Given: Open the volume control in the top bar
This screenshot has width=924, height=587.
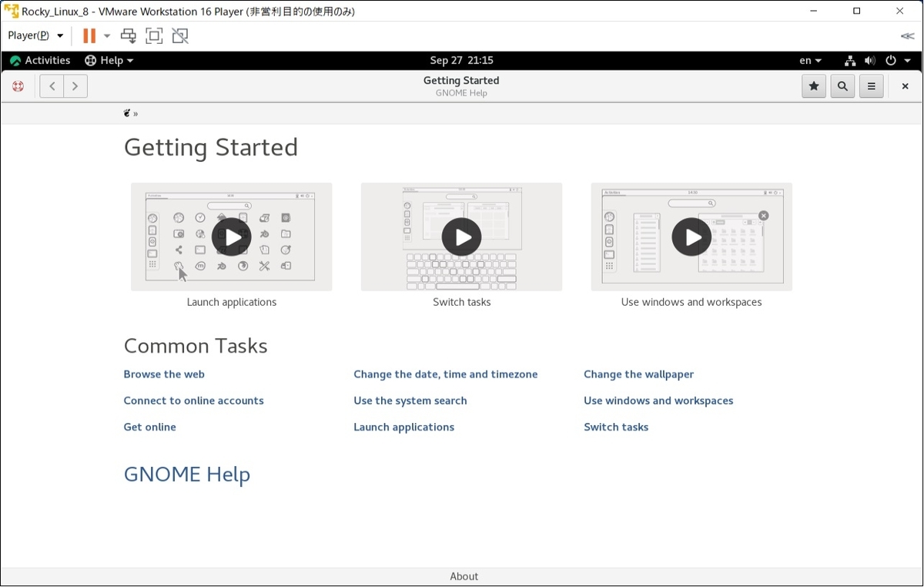Looking at the screenshot, I should pyautogui.click(x=869, y=60).
